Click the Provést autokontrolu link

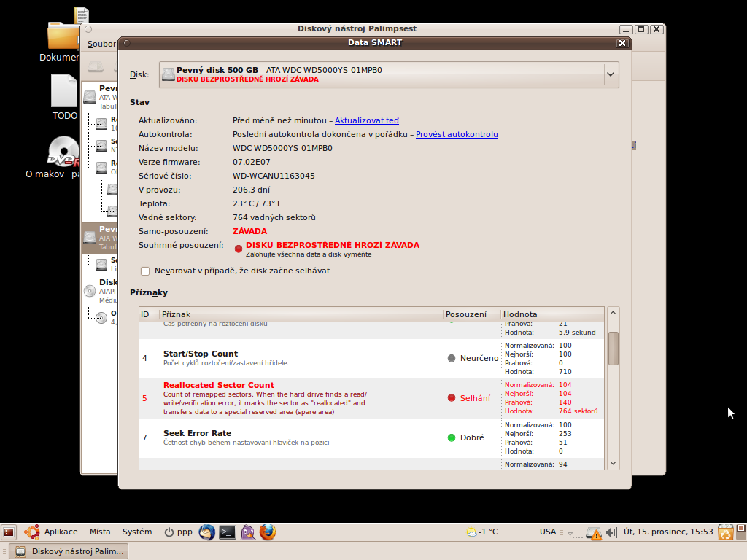(x=457, y=134)
